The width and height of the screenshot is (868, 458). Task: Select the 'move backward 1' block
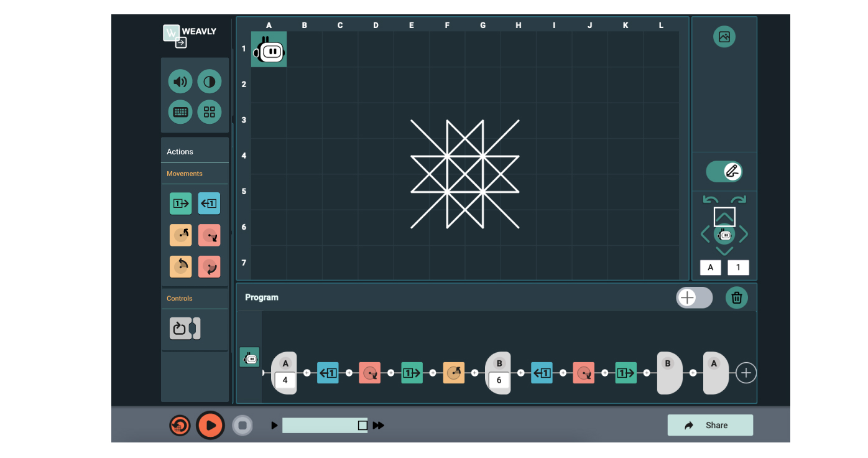[209, 203]
